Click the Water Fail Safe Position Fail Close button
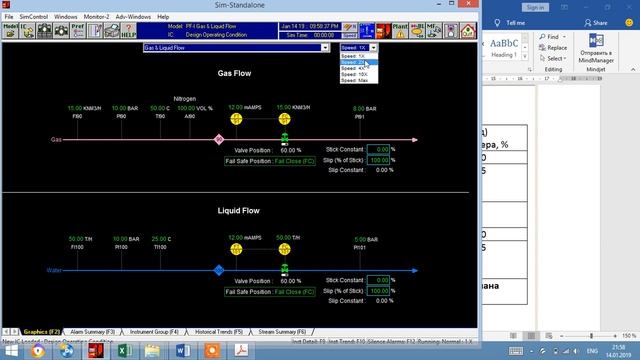Screen dimensions: 640x360 tap(270, 292)
